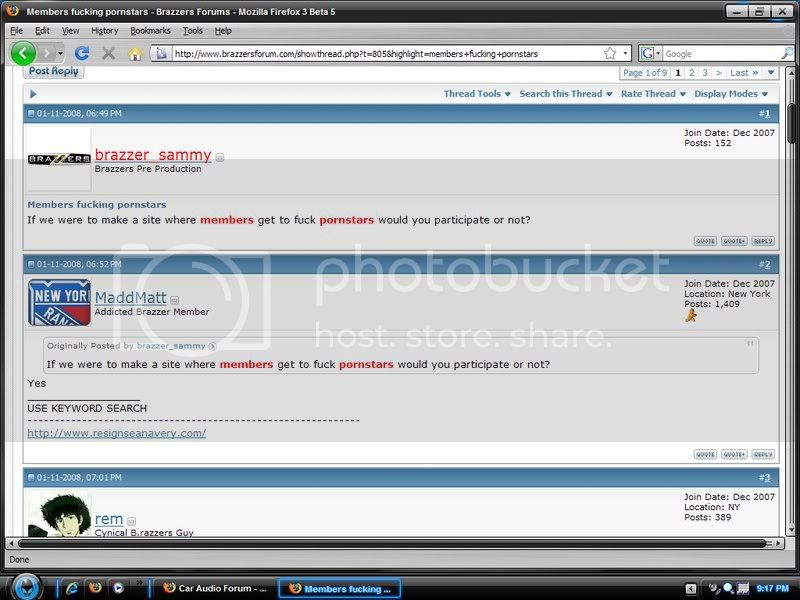This screenshot has width=800, height=600.
Task: Expand Thread Tools dropdown
Action: pos(477,94)
